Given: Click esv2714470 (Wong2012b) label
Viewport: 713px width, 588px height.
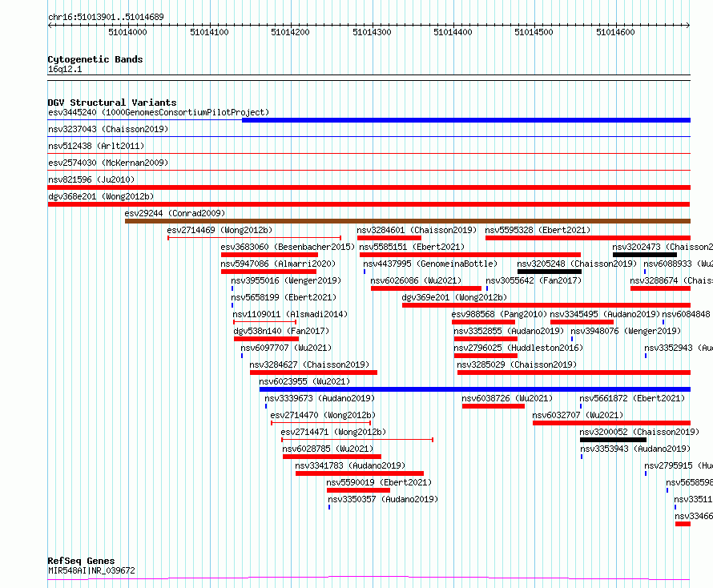Looking at the screenshot, I should 324,415.
